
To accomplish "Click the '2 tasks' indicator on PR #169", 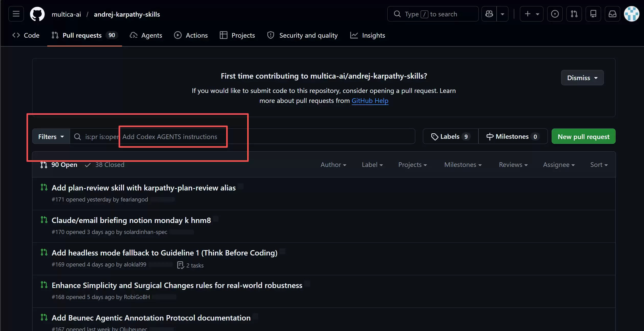I will pos(190,265).
